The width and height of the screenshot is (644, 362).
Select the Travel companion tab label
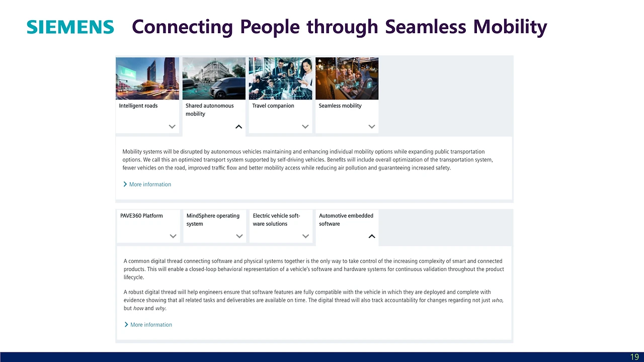coord(273,106)
